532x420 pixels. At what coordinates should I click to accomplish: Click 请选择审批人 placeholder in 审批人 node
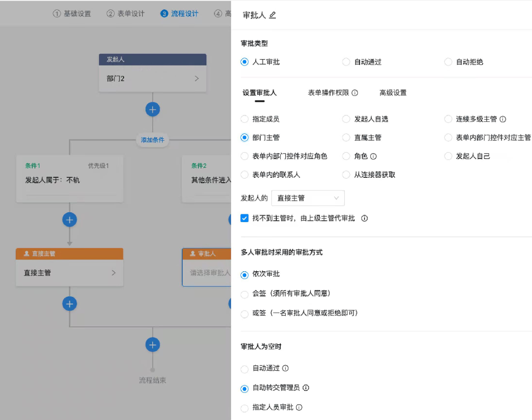pyautogui.click(x=210, y=273)
